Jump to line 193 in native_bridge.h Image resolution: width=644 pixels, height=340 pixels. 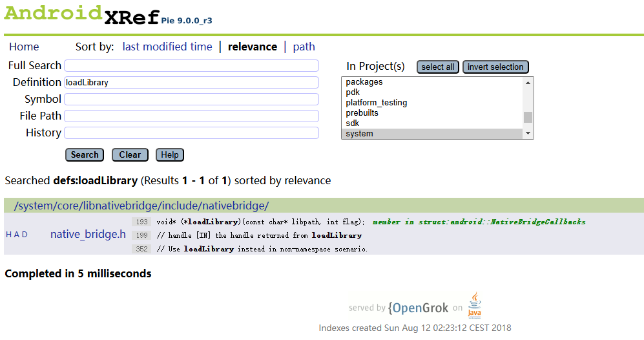pyautogui.click(x=141, y=222)
